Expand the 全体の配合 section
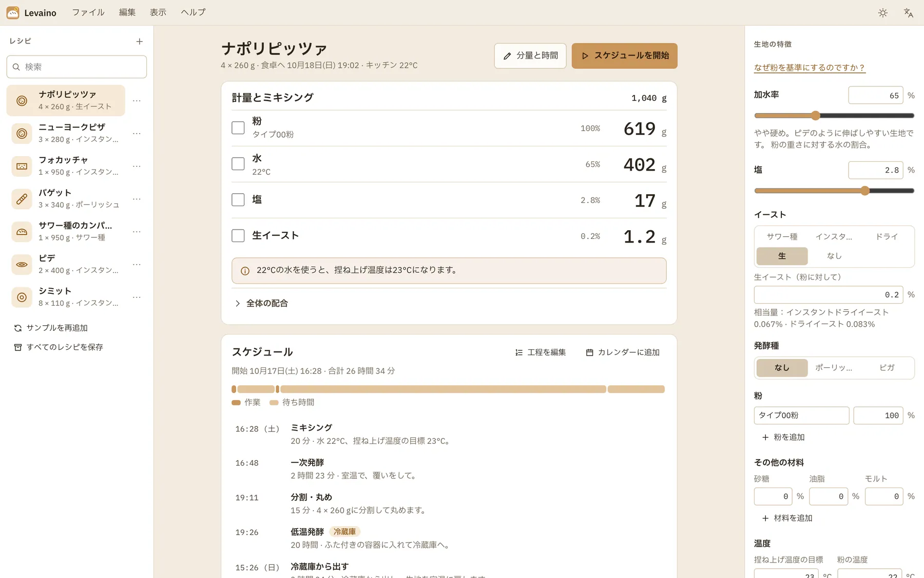924x578 pixels. pos(261,304)
